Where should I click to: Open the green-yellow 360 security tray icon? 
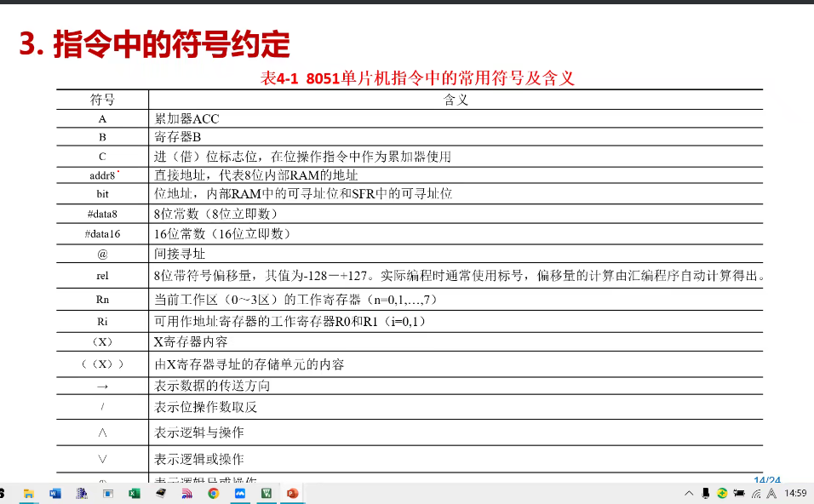click(722, 494)
